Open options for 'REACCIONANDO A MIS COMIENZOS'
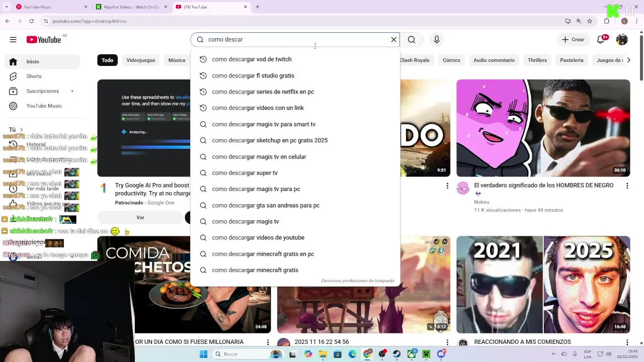Screen dimensions: 644x362 click(x=627, y=342)
